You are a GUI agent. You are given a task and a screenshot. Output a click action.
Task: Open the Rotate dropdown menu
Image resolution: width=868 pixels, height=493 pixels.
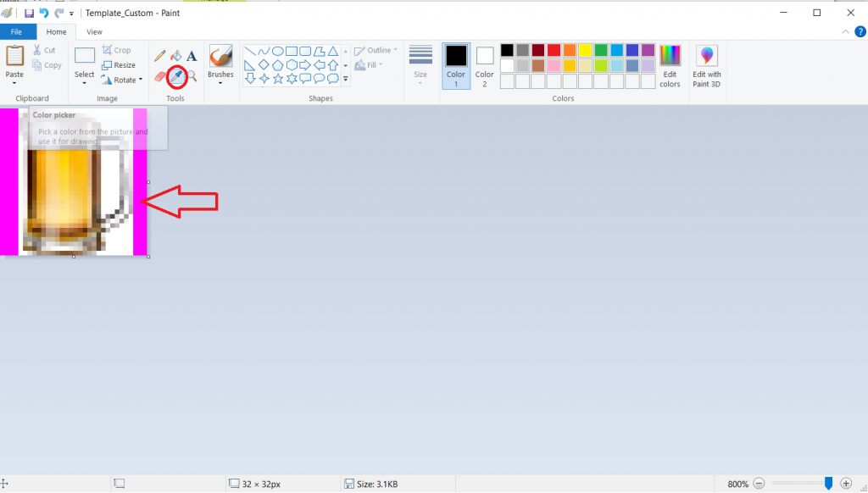(122, 80)
